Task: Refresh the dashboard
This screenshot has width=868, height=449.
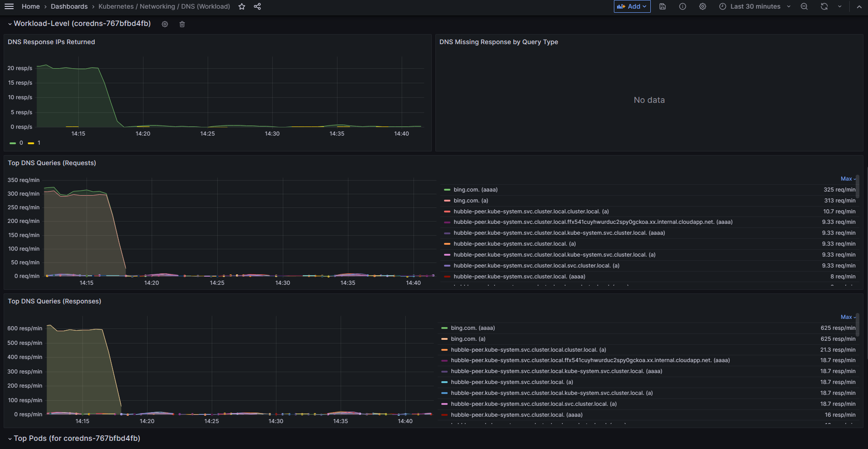Action: (x=824, y=6)
